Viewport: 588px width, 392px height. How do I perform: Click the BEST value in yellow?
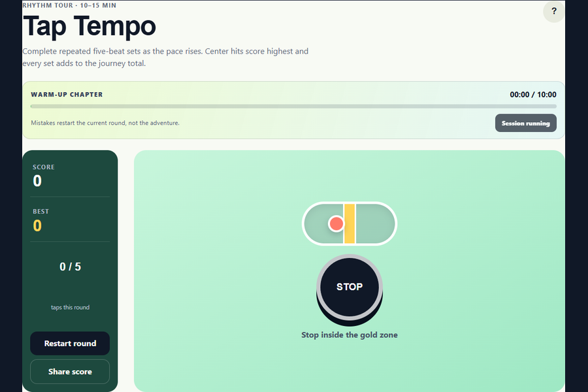(37, 225)
